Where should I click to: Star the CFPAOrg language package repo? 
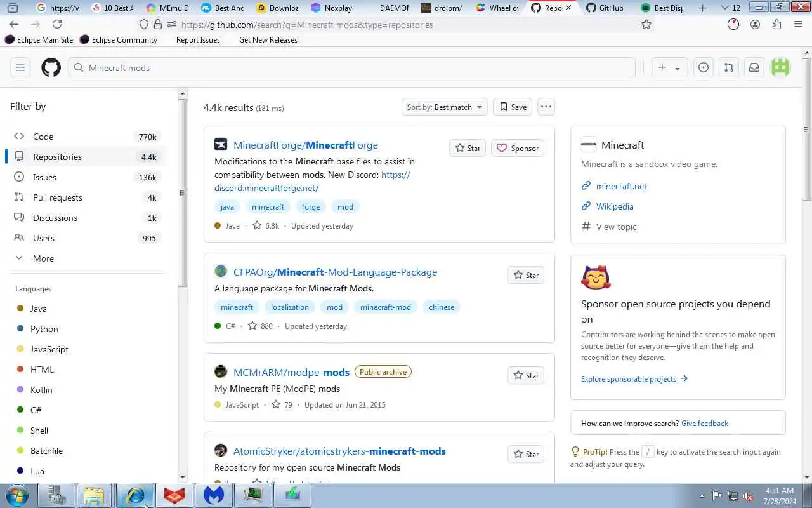coord(526,275)
